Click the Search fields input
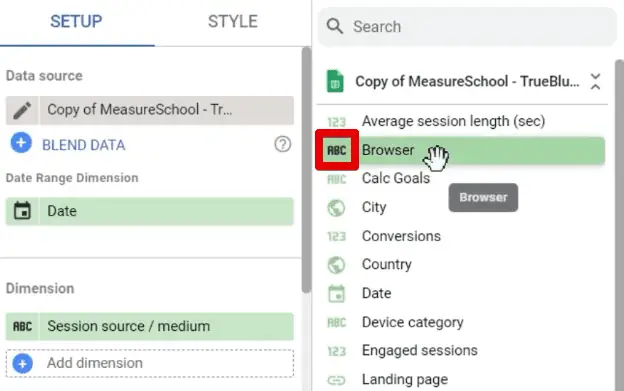 coord(467,27)
